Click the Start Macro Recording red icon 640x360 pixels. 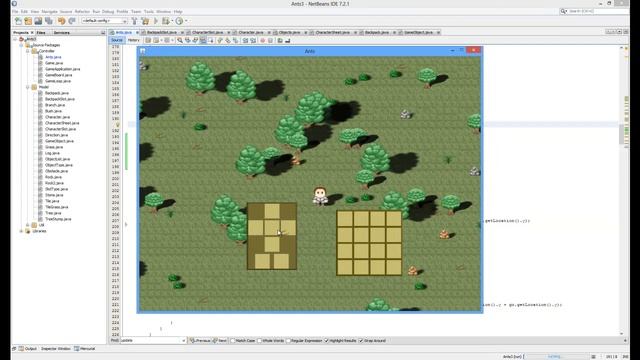[x=262, y=40]
